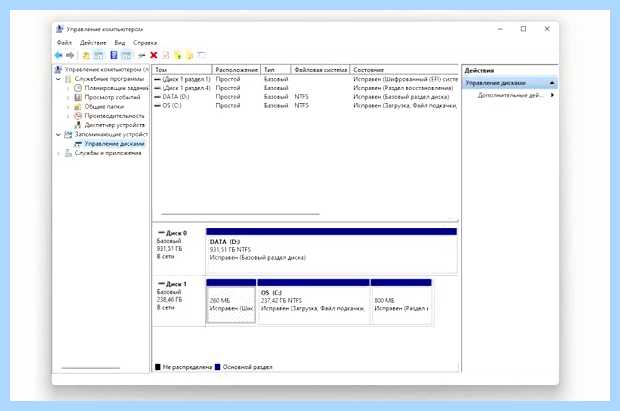Image resolution: width=620 pixels, height=411 pixels.
Task: Click the Up one level folder icon
Action: (x=86, y=55)
